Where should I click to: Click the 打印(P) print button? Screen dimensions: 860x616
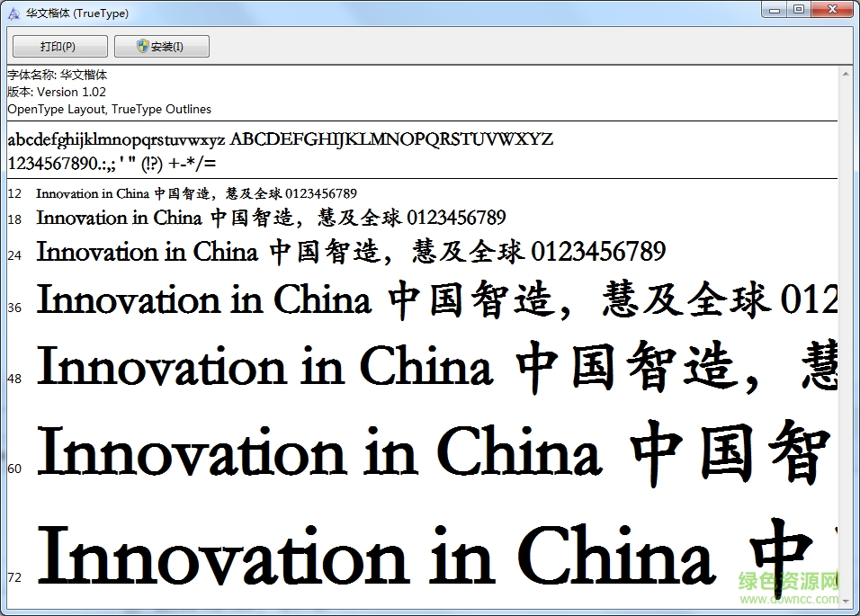tap(59, 47)
